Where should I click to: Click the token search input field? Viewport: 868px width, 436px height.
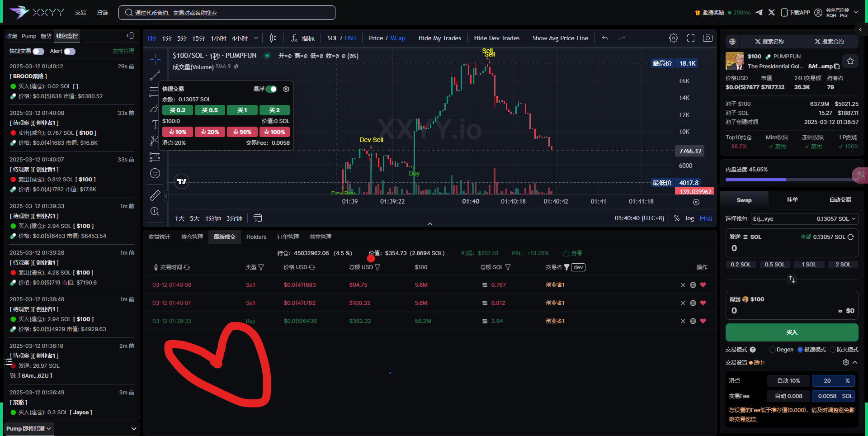point(227,13)
